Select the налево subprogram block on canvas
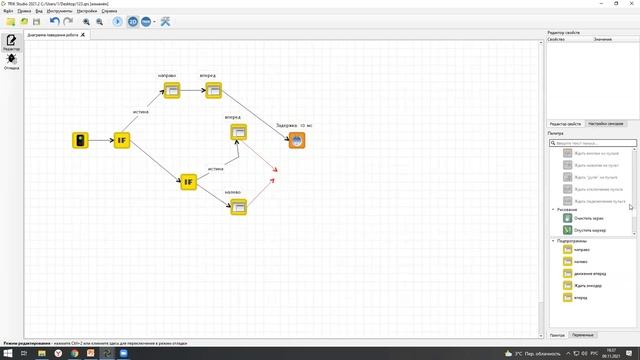 click(239, 207)
